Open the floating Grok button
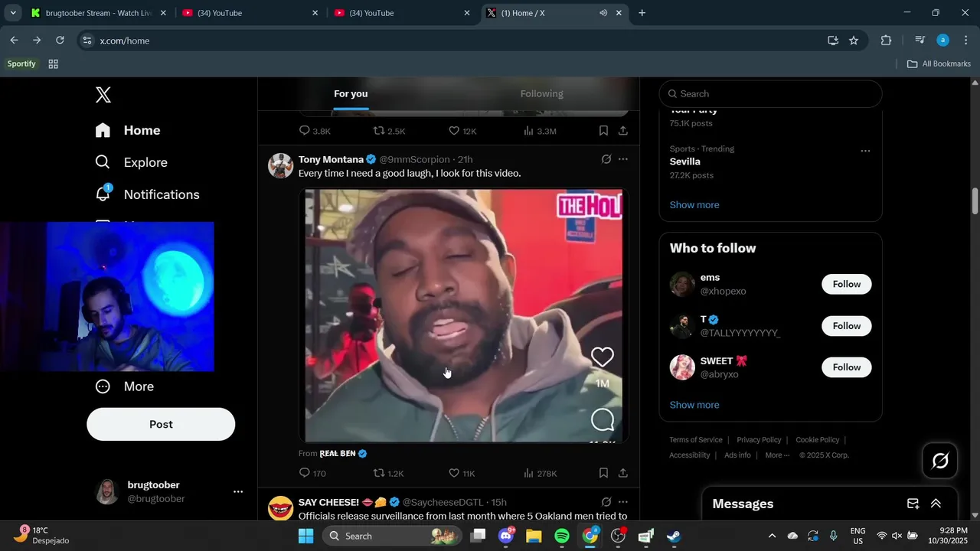This screenshot has height=551, width=980. click(x=940, y=461)
